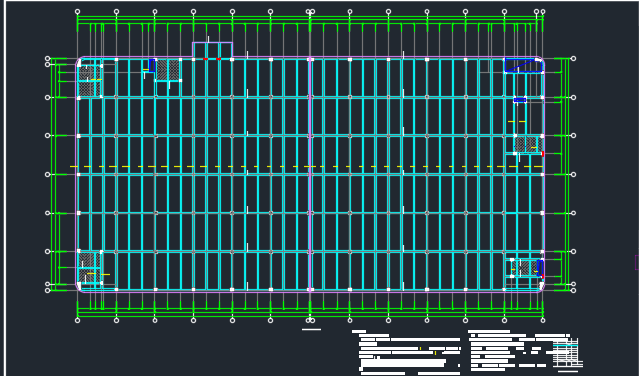Select the blue rectangle with diagonal line
The image size is (639, 376).
coord(523,65)
